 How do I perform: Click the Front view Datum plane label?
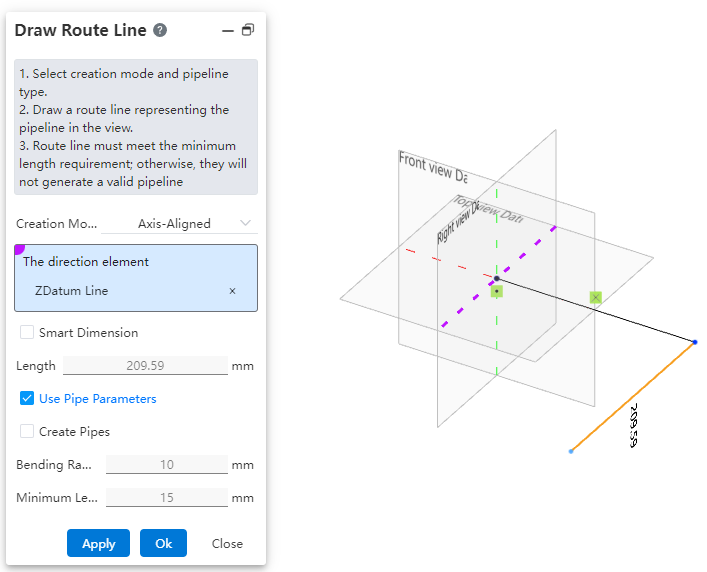432,166
